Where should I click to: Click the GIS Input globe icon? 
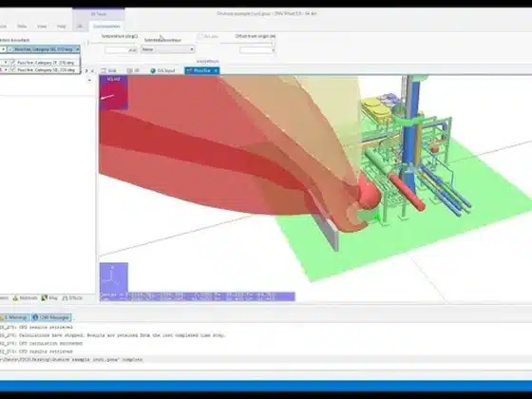pos(153,70)
